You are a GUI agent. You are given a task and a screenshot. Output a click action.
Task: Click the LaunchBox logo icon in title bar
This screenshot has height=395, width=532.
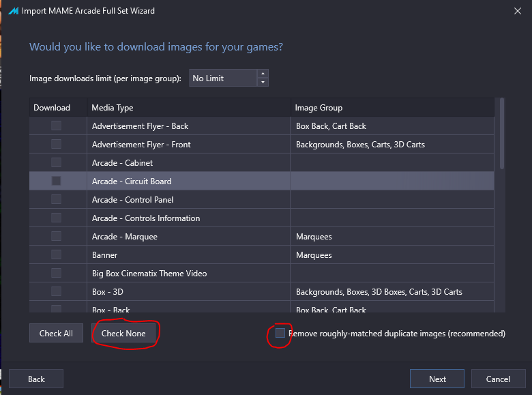pyautogui.click(x=14, y=11)
